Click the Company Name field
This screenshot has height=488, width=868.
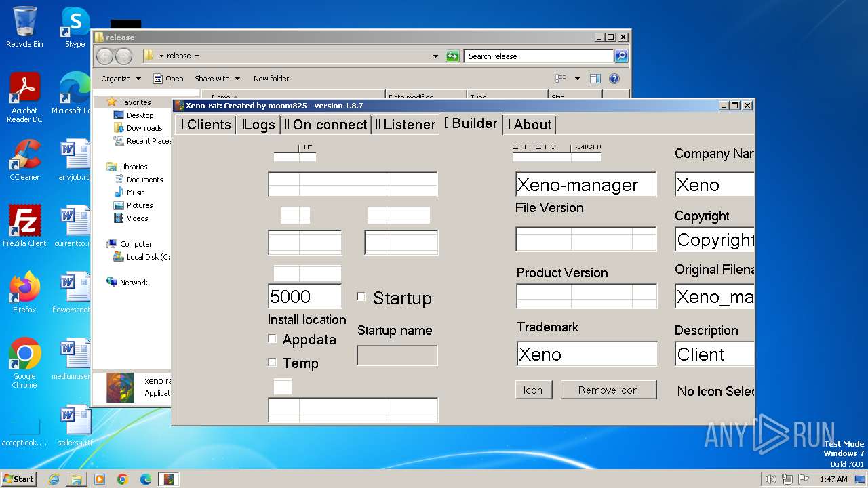coord(715,184)
